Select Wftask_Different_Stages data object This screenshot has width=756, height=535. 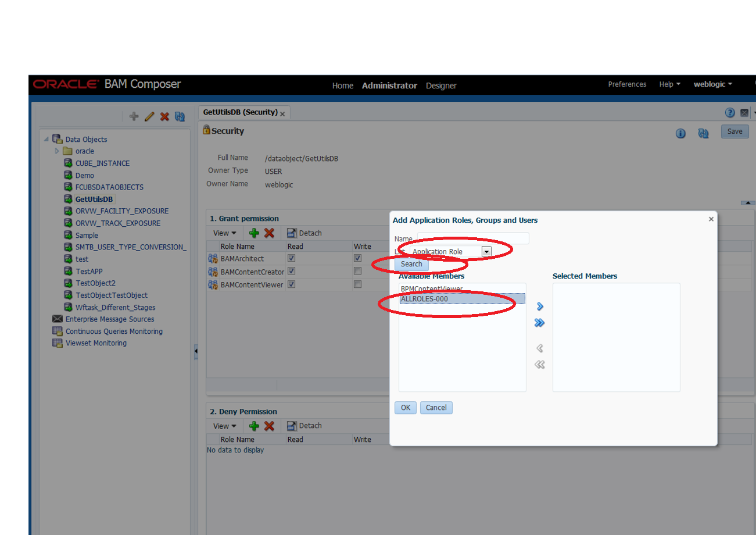(x=116, y=308)
